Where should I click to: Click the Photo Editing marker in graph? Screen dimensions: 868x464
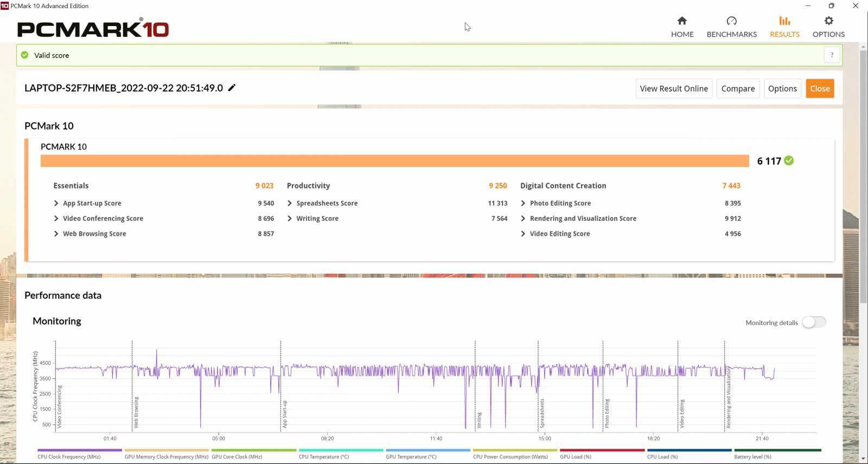607,413
